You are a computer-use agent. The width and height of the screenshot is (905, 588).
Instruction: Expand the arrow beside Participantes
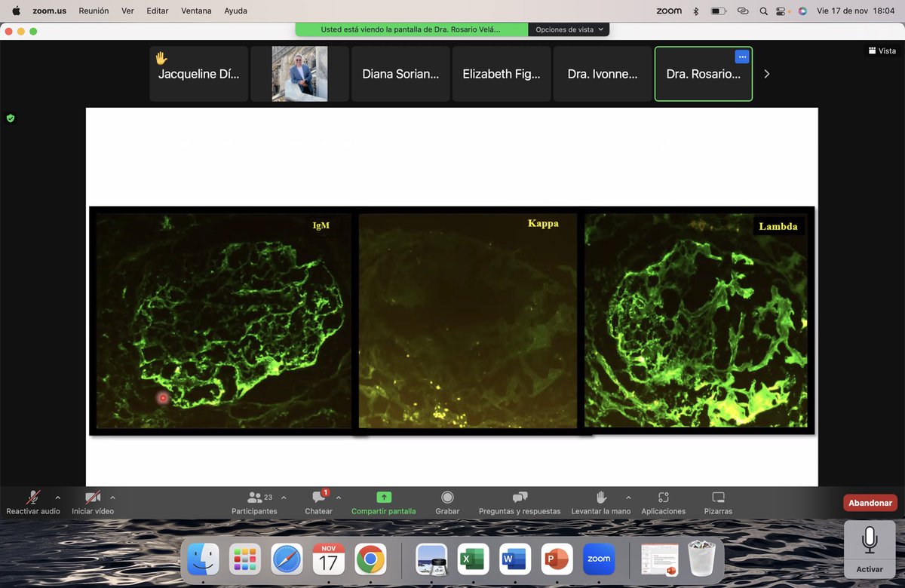pos(284,498)
